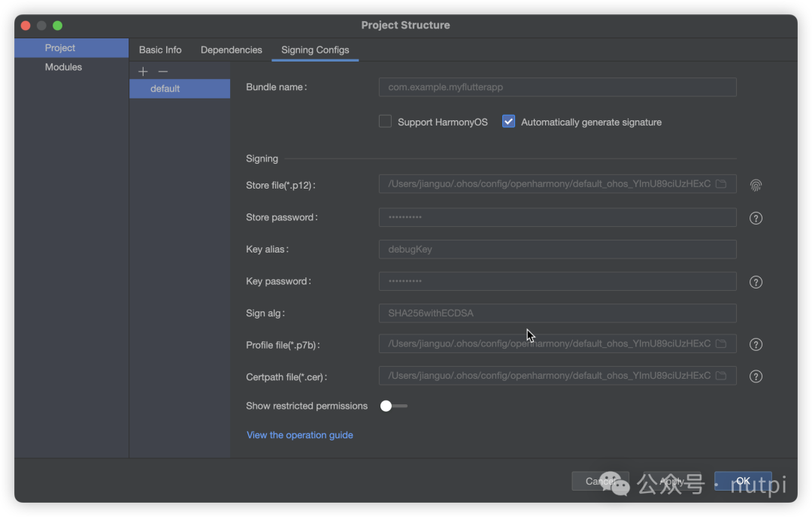812x517 pixels.
Task: Enable Support HarmonyOS checkbox
Action: pos(385,122)
